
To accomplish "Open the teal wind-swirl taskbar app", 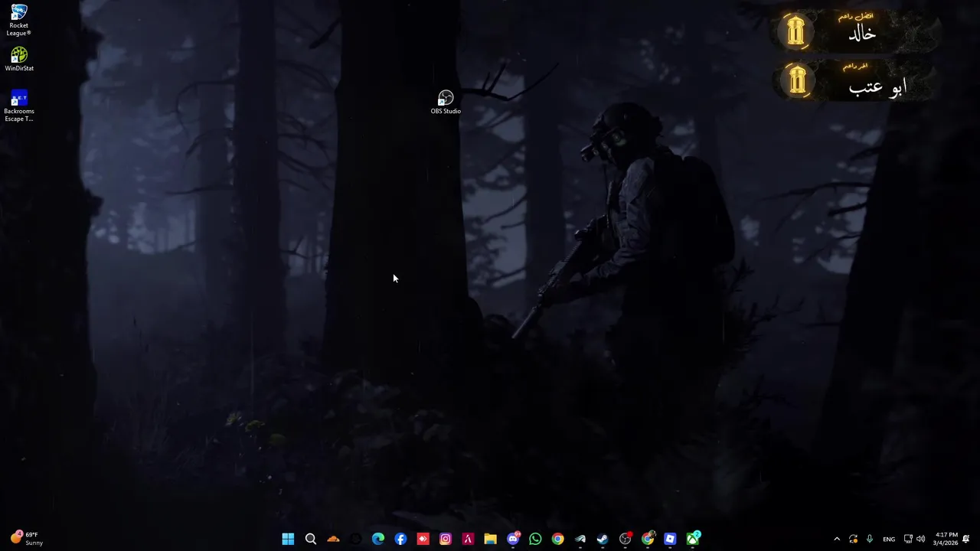I will pyautogui.click(x=580, y=540).
